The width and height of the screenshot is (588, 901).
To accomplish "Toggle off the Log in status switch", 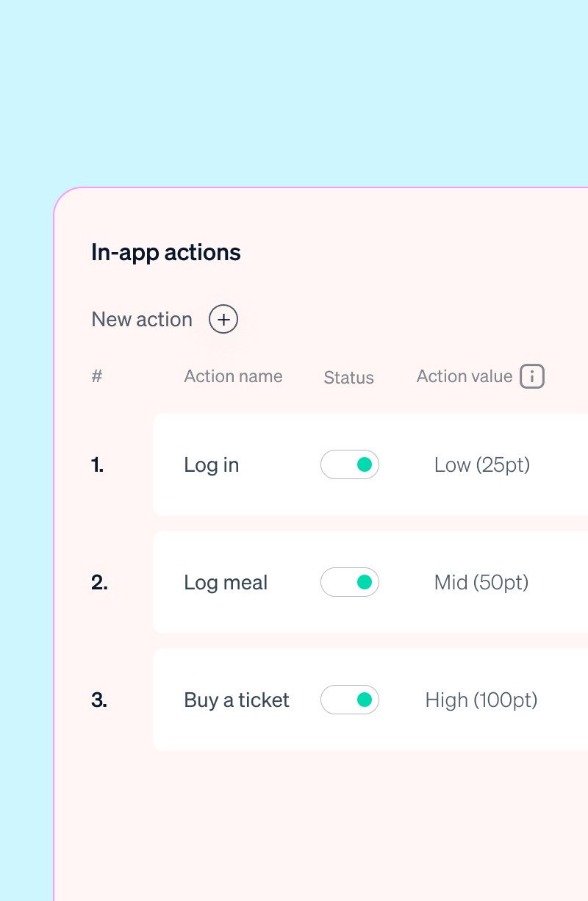I will click(x=350, y=464).
